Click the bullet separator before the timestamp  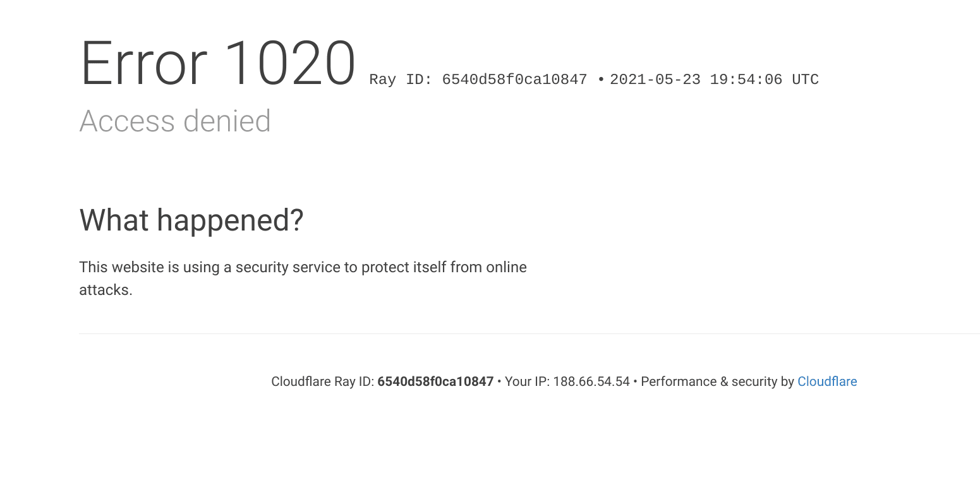[601, 80]
